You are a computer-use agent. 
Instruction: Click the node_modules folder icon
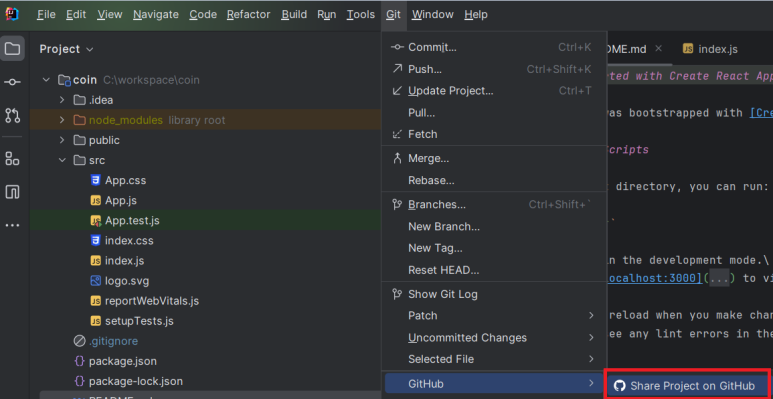click(x=79, y=120)
